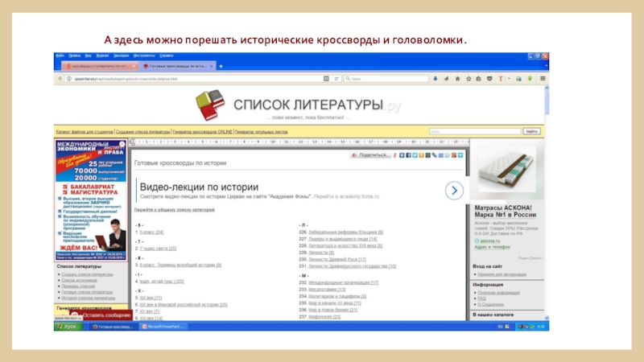Viewport: 644px width, 362px height.
Task: Open the 'Матрасы АСКОНА!' ad headline
Action: click(506, 212)
